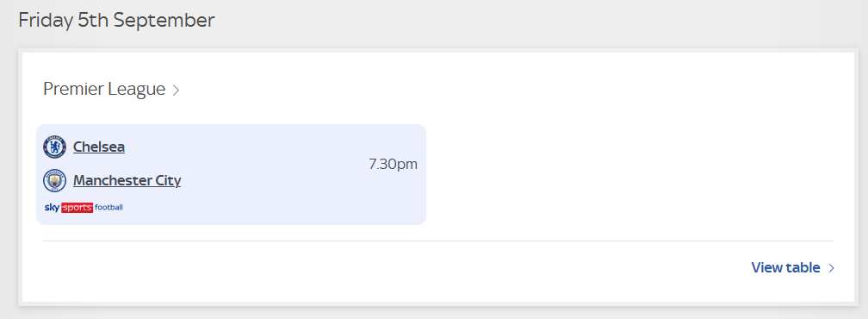Click the Manchester City club crest
868x319 pixels.
tap(55, 180)
